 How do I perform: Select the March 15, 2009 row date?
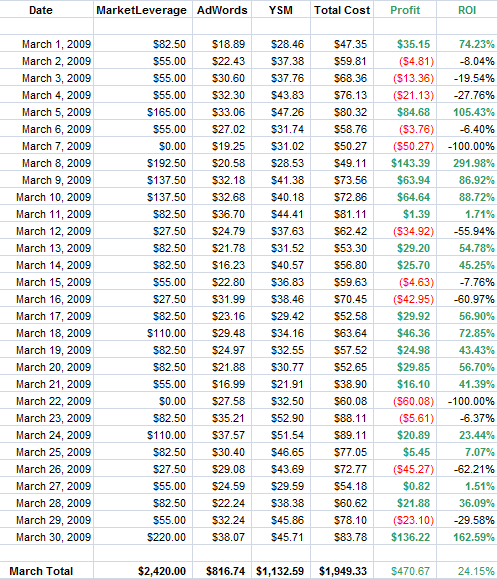(47, 282)
